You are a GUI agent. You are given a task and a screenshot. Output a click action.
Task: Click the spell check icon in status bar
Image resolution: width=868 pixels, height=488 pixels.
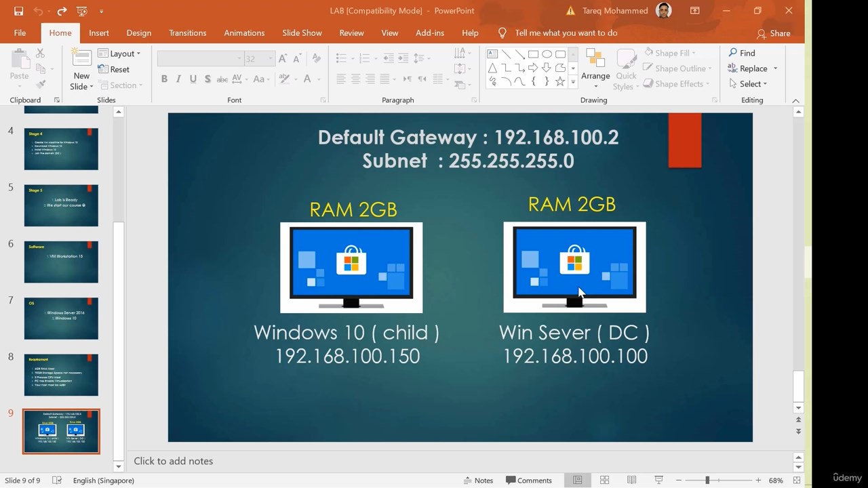click(x=57, y=480)
